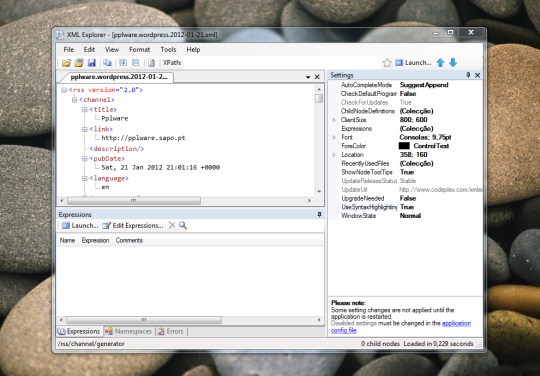Open the document tab list dropdown arrow
Image resolution: width=540 pixels, height=376 pixels.
(308, 77)
